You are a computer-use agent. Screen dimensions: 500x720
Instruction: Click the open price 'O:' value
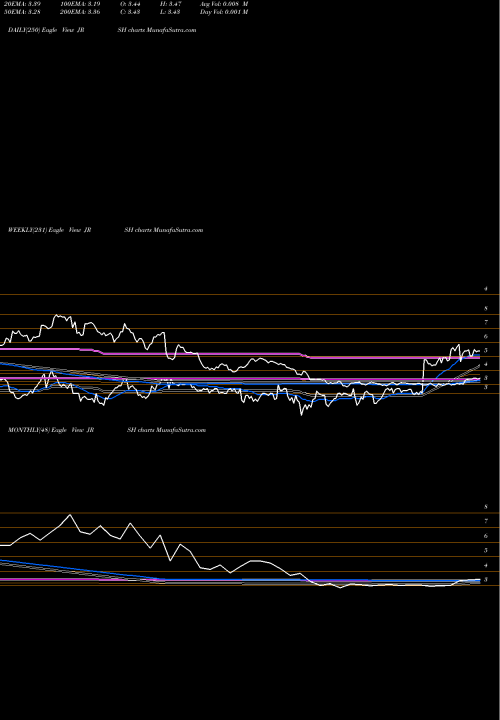pyautogui.click(x=130, y=4)
